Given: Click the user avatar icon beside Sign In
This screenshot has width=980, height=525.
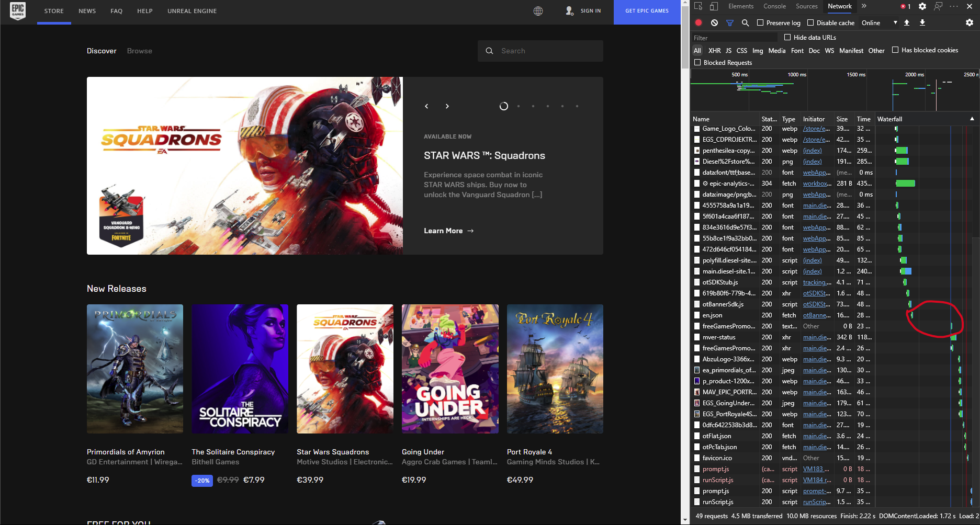Looking at the screenshot, I should pyautogui.click(x=569, y=11).
